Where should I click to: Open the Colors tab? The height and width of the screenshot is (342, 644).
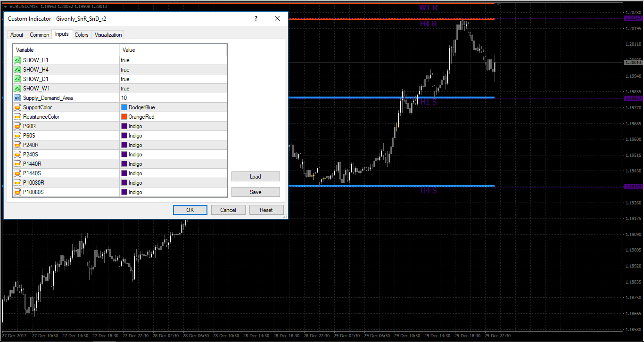pyautogui.click(x=82, y=35)
